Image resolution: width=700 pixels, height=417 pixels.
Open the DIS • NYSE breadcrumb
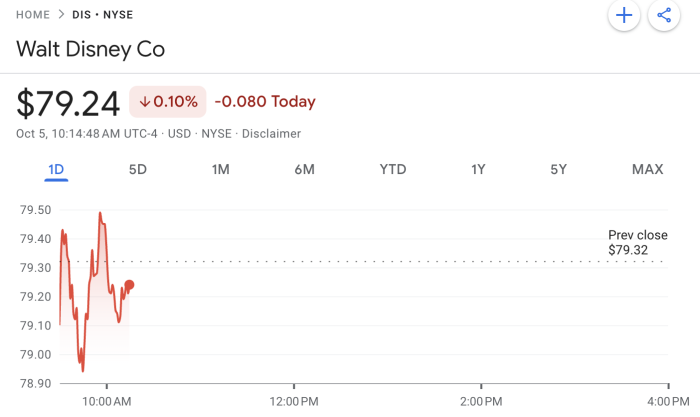102,15
